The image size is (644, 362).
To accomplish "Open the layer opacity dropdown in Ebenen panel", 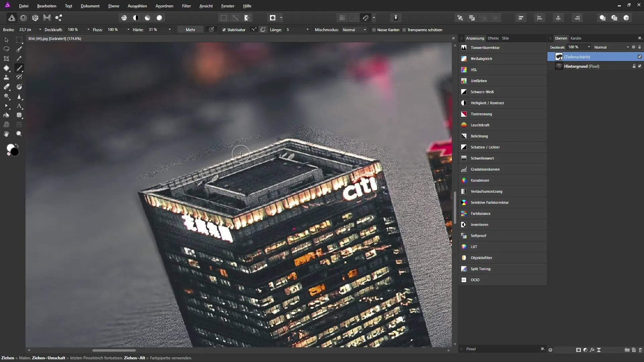I will (589, 47).
